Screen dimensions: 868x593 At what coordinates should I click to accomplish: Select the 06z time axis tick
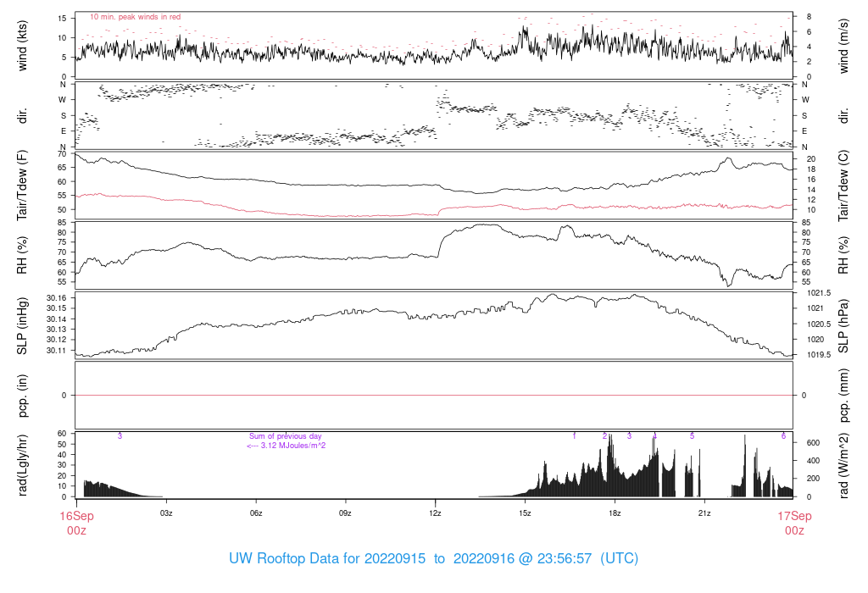pyautogui.click(x=256, y=513)
